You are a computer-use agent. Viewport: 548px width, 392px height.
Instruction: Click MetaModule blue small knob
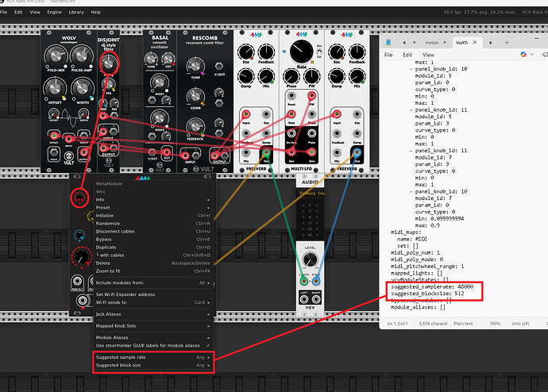click(79, 235)
